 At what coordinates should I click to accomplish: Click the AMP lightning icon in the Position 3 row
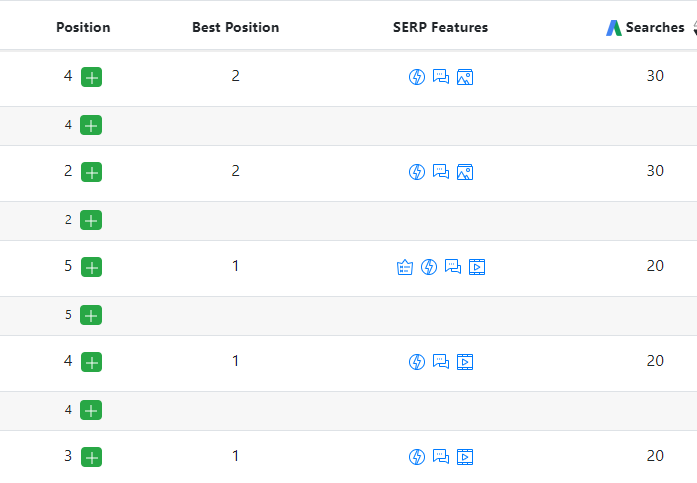[x=417, y=457]
